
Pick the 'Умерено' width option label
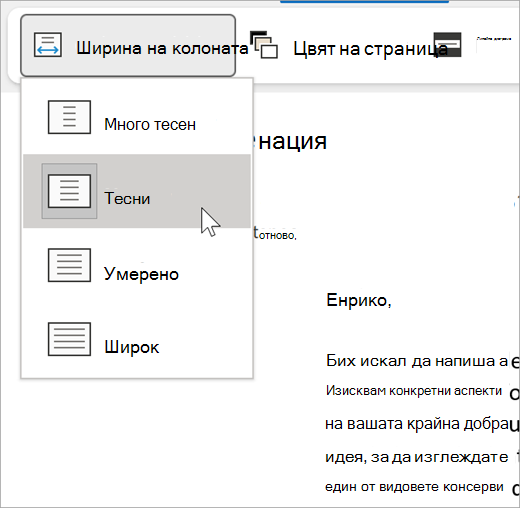click(141, 274)
